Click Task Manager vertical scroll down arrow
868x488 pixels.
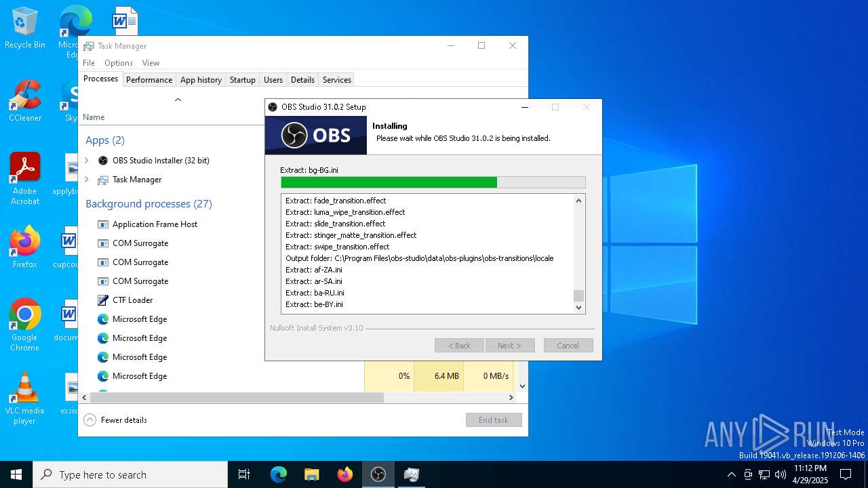[522, 386]
